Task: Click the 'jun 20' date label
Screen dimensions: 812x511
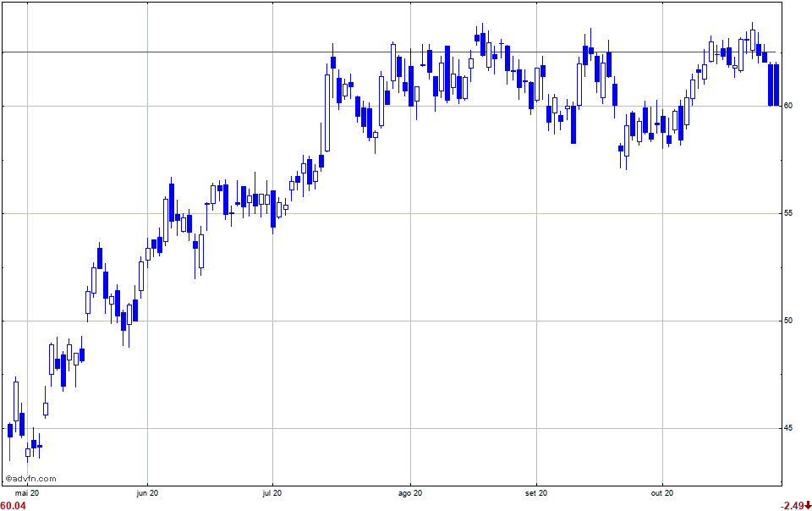Action: [x=147, y=493]
